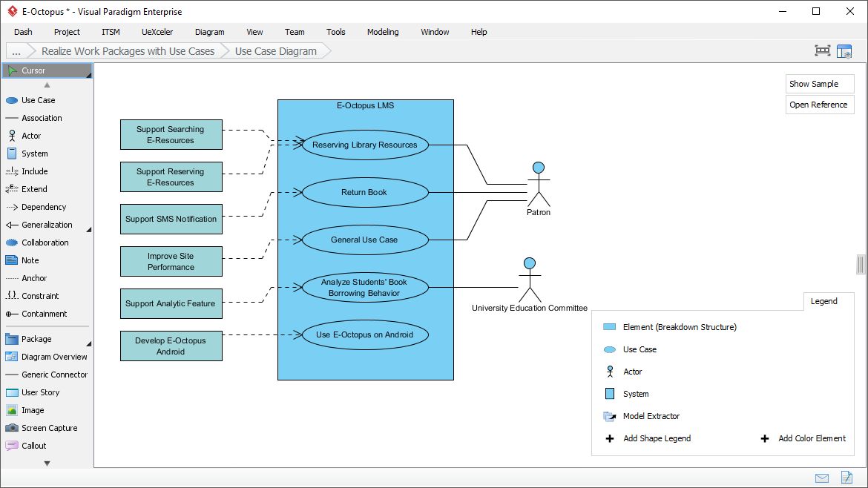Open the Diagram menu
Viewport: 868px width, 488px height.
point(210,32)
